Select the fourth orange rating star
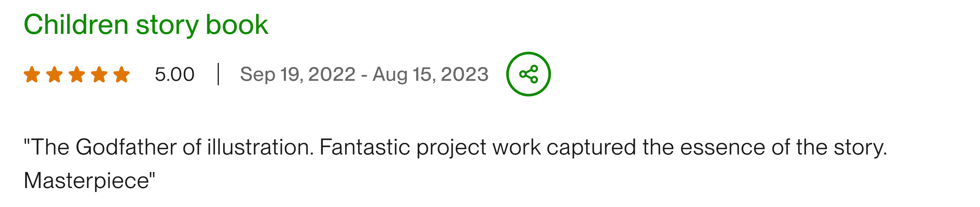The image size is (980, 207). (99, 74)
